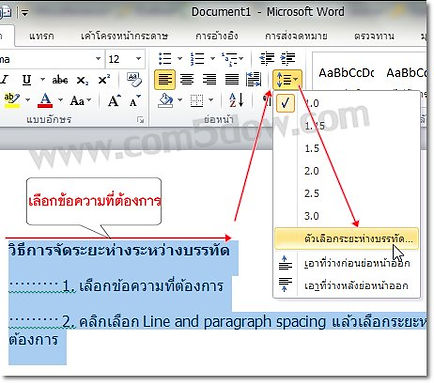Open font name dropdown
Screen dimensions: 434x383
click(98, 59)
